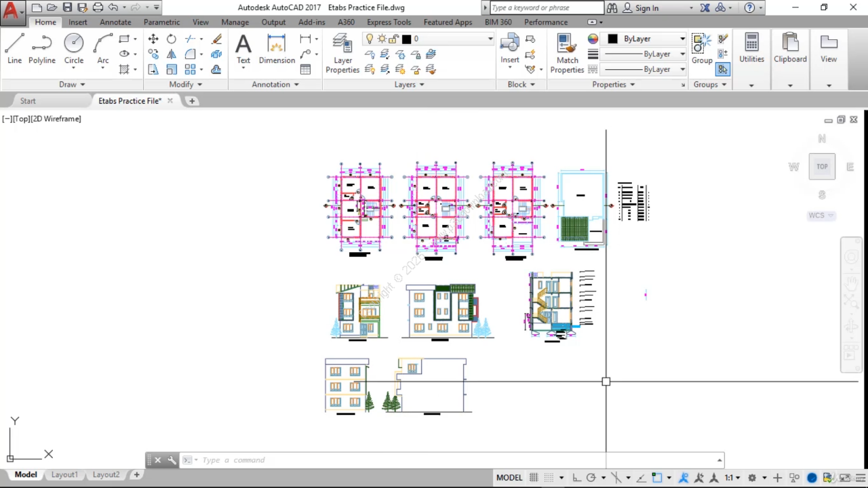Click the Open file icon

pos(52,7)
